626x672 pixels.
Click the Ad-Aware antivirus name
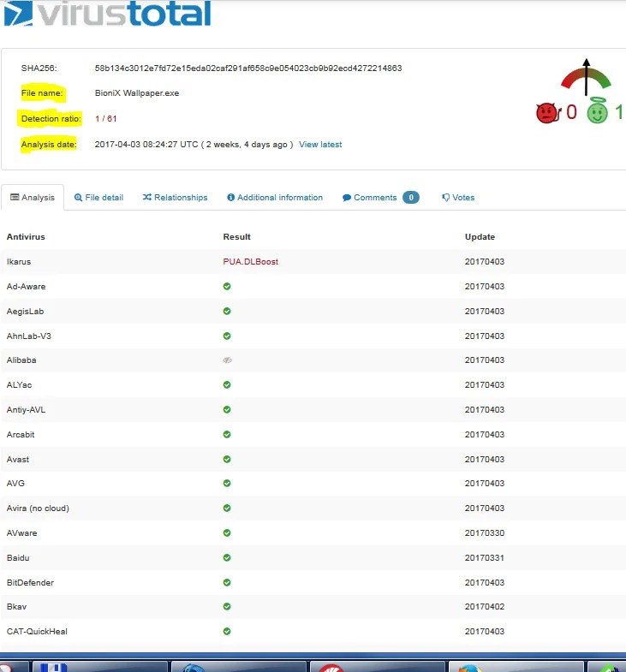pyautogui.click(x=27, y=287)
